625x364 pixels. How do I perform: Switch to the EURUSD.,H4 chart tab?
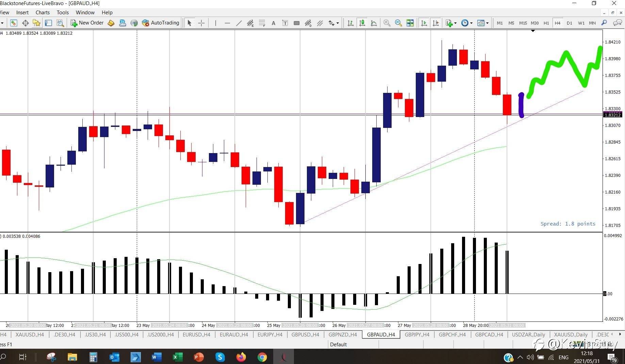[196, 335]
